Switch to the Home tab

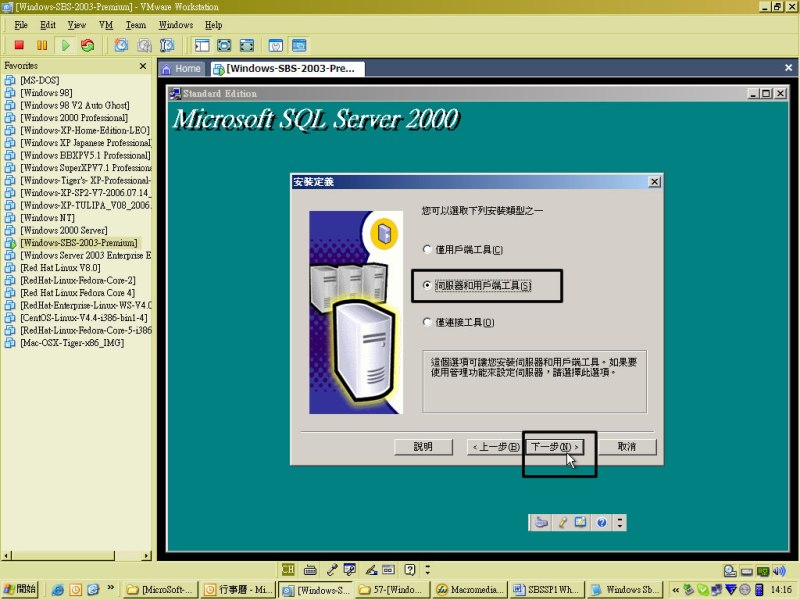click(x=182, y=69)
